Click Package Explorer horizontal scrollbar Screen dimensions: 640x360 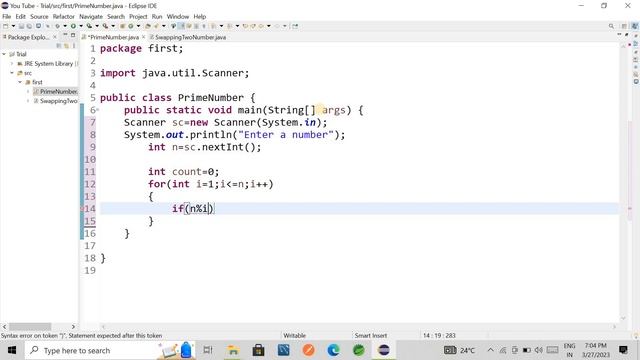30,327
